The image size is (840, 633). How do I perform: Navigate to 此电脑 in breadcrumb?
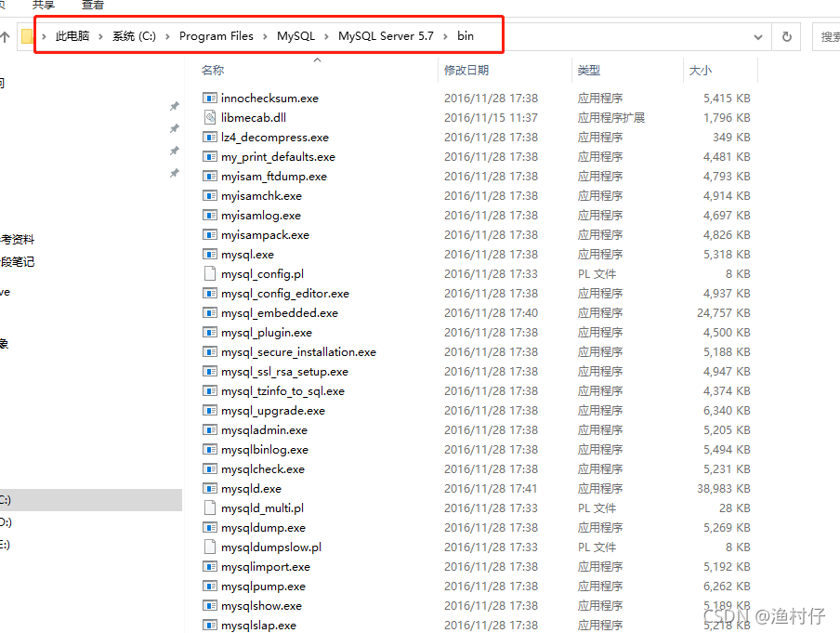coord(72,36)
